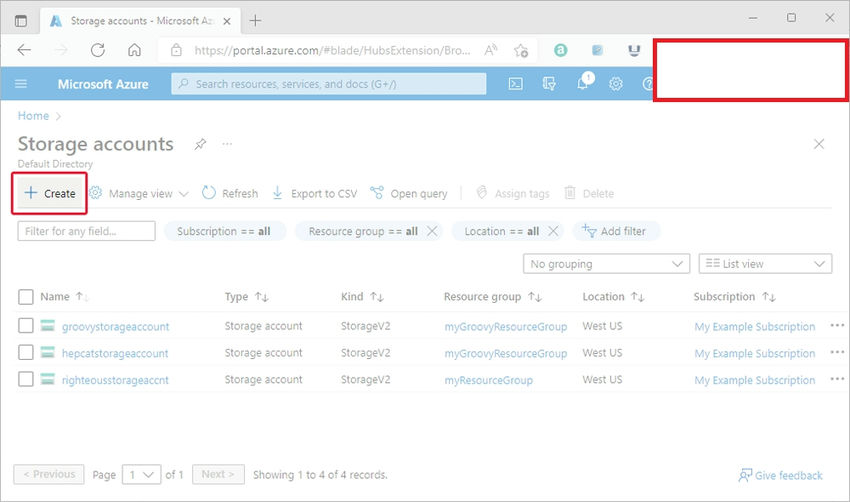Open the more options ellipsis beside the title
The height and width of the screenshot is (502, 850).
[x=227, y=144]
